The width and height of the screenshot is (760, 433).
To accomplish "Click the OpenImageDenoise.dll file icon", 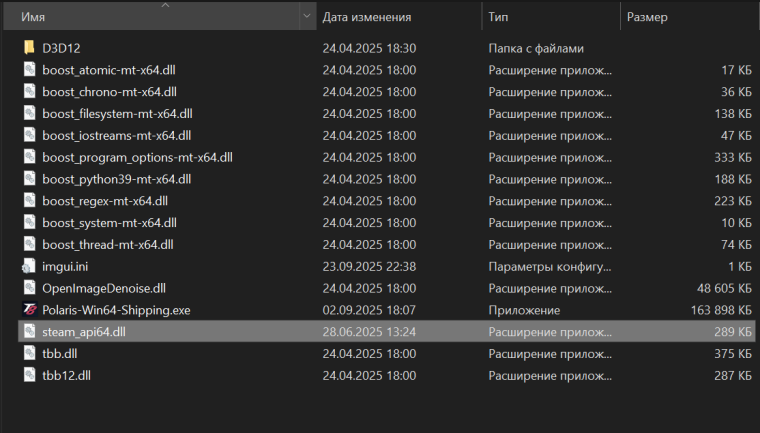I will (x=30, y=288).
